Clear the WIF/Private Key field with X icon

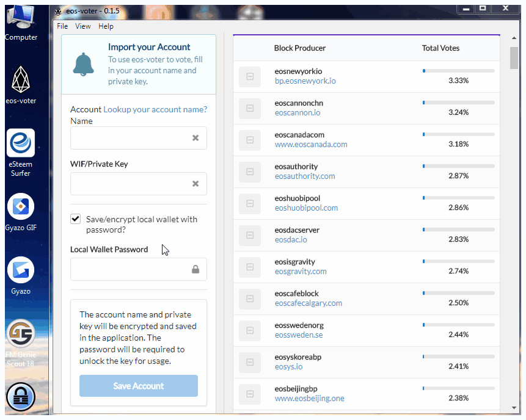tap(195, 184)
